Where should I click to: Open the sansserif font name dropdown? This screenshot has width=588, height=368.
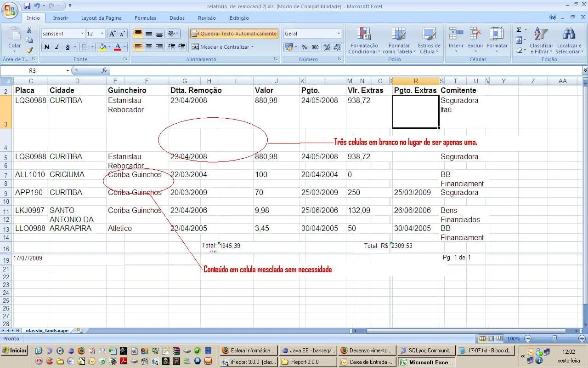82,34
